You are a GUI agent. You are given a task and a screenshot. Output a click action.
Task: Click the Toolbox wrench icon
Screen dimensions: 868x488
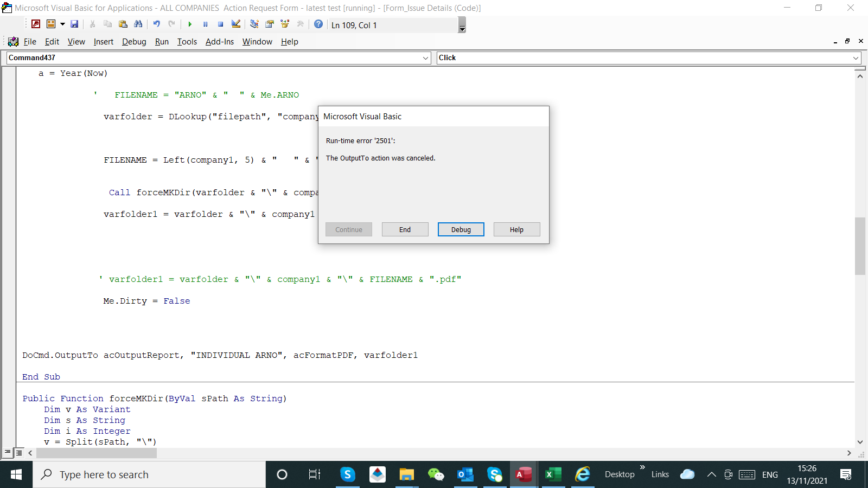pyautogui.click(x=300, y=24)
